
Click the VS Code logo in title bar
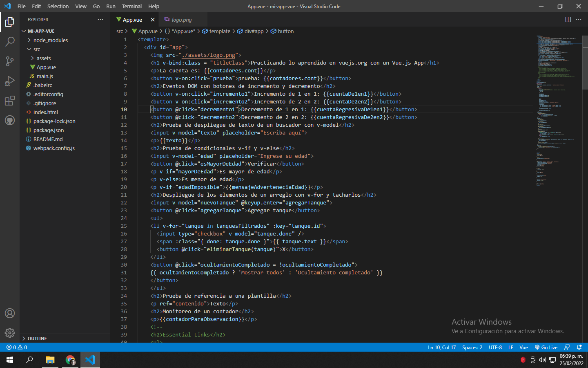7,6
